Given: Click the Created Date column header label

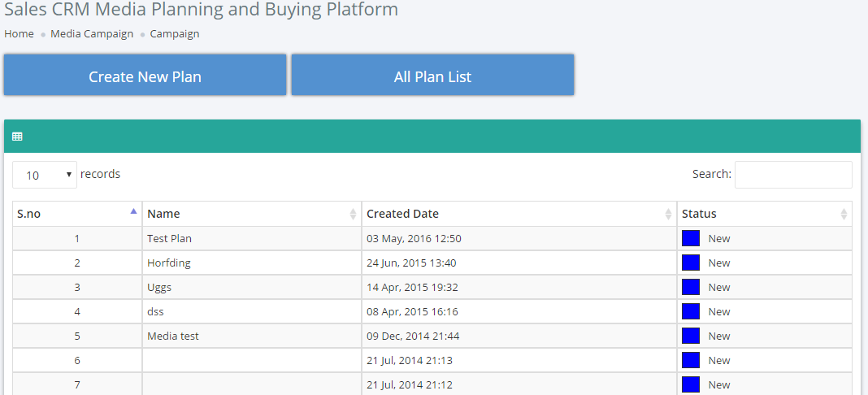Looking at the screenshot, I should [x=402, y=214].
